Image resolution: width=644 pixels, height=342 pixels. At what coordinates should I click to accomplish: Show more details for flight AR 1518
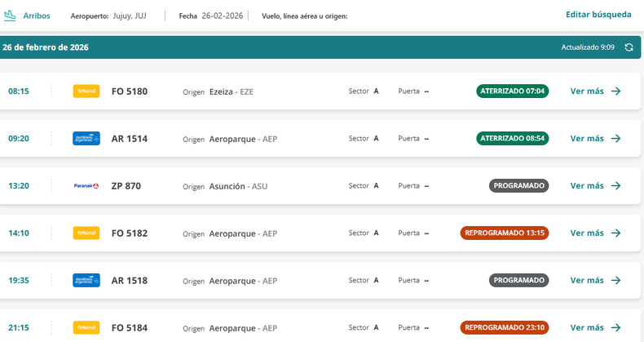[595, 280]
